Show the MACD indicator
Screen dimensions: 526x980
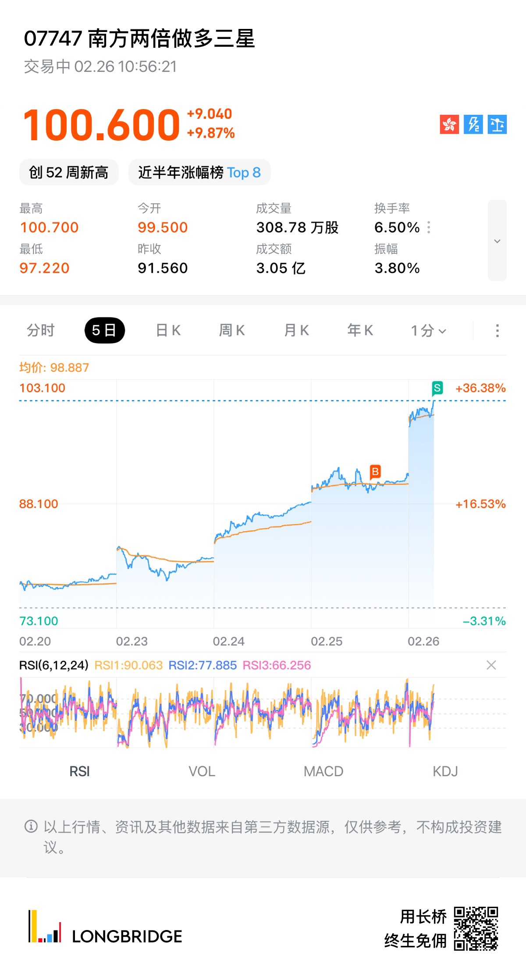pos(323,771)
